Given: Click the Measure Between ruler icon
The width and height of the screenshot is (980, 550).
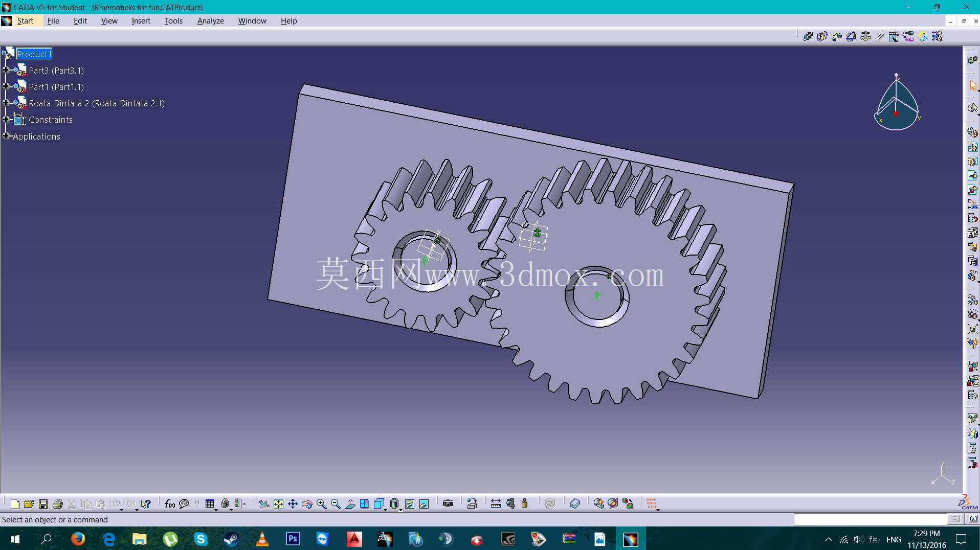Looking at the screenshot, I should point(496,504).
